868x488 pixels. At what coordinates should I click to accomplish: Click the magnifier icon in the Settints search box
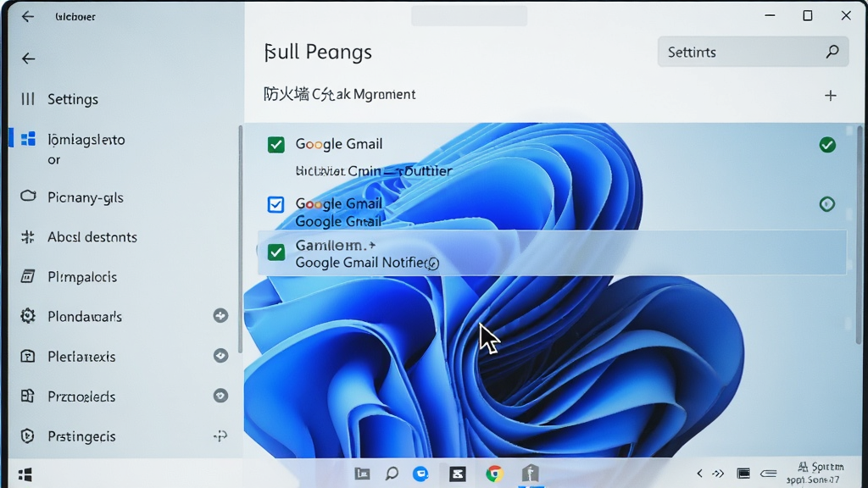pyautogui.click(x=832, y=52)
